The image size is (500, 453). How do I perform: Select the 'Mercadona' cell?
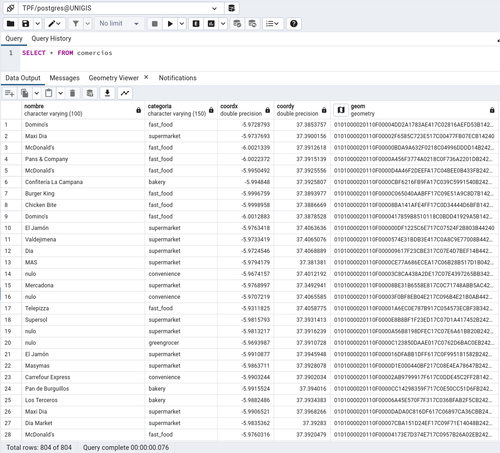pyautogui.click(x=83, y=286)
